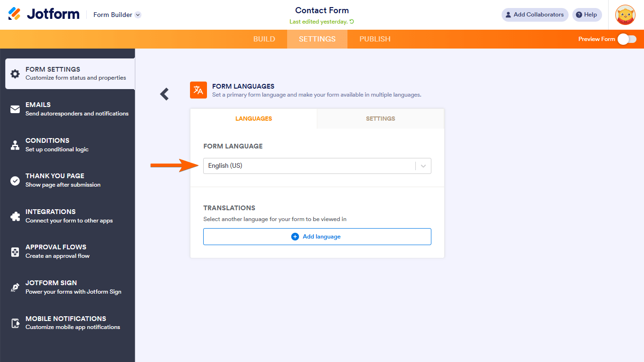The image size is (644, 362).
Task: Go back using the left chevron arrow
Action: pyautogui.click(x=164, y=94)
